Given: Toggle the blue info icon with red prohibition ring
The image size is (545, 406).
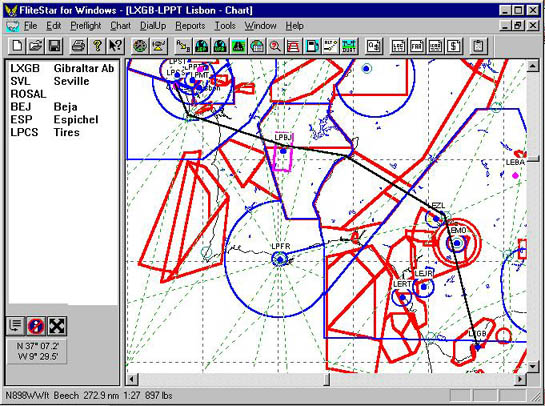Looking at the screenshot, I should click(x=36, y=326).
